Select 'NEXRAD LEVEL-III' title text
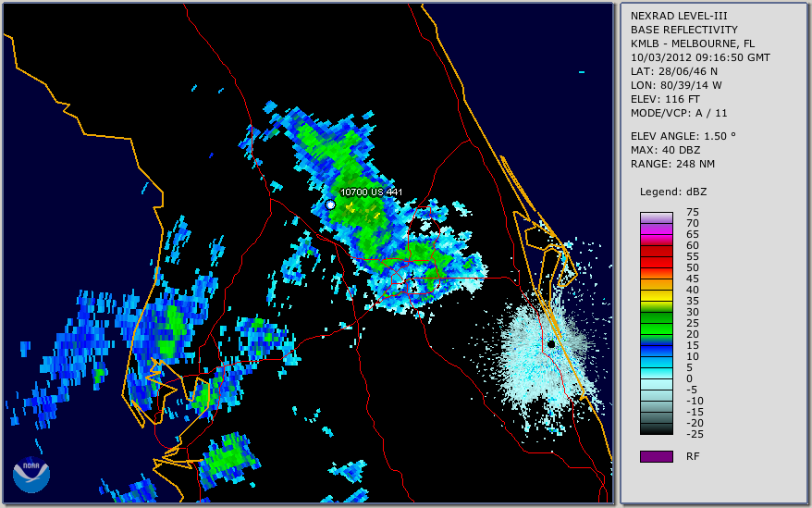The image size is (812, 508). (679, 16)
